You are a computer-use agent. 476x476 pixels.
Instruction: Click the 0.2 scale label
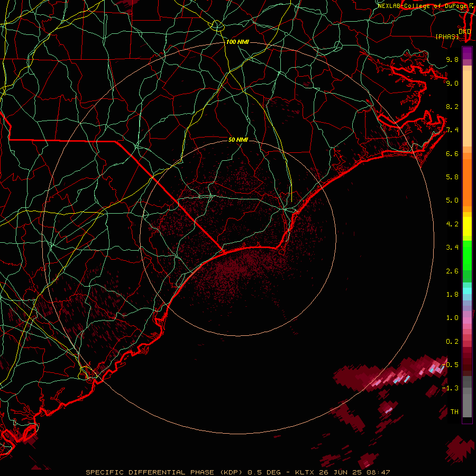[x=452, y=342]
